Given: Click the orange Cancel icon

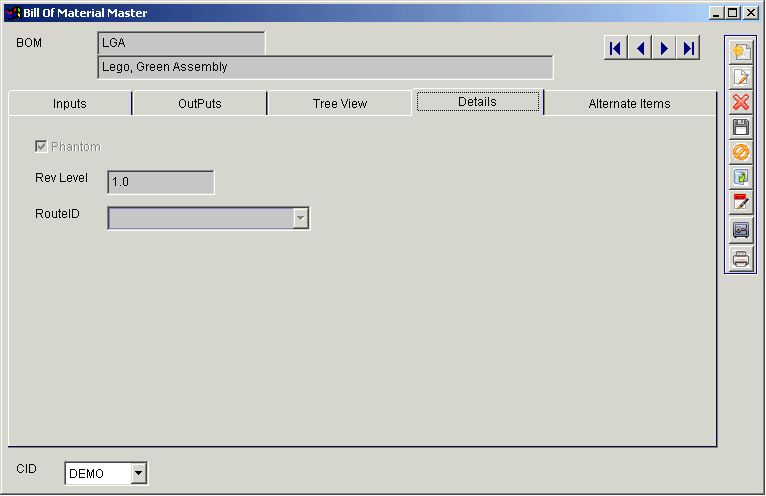Looking at the screenshot, I should [x=740, y=152].
